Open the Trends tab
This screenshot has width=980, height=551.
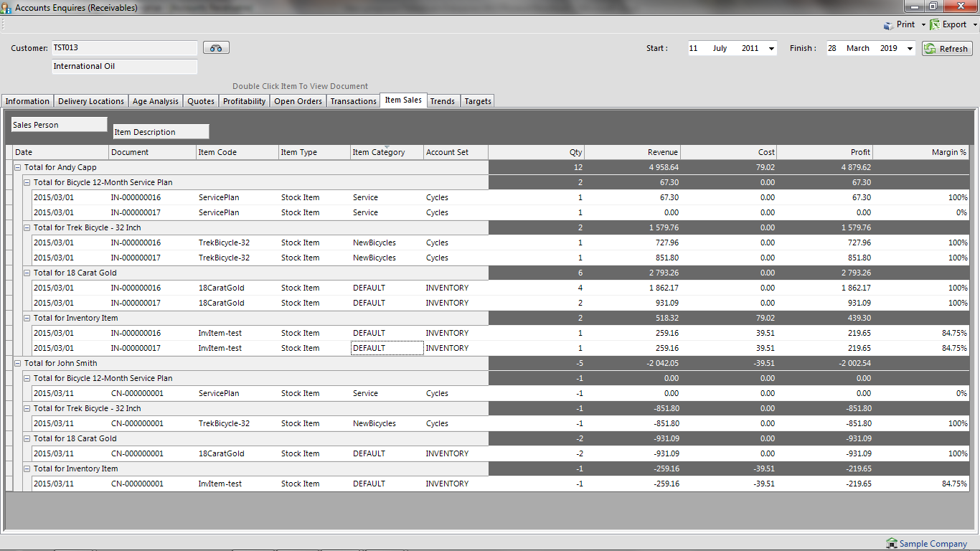(x=442, y=101)
